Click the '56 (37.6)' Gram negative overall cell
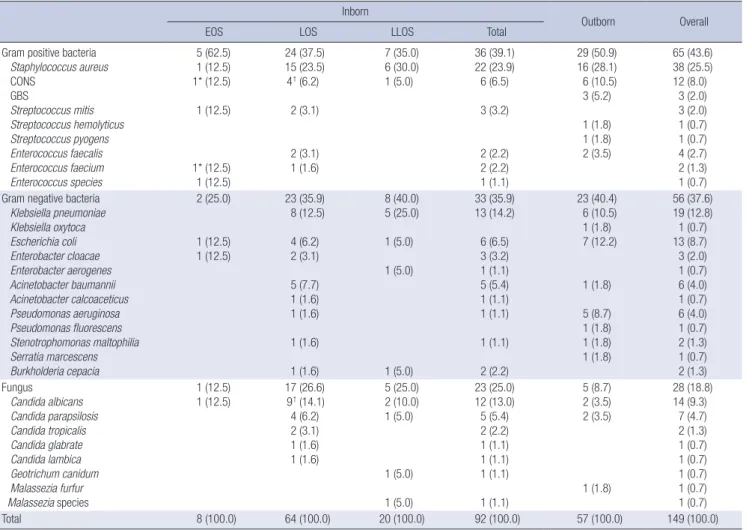The height and width of the screenshot is (530, 752). (693, 199)
